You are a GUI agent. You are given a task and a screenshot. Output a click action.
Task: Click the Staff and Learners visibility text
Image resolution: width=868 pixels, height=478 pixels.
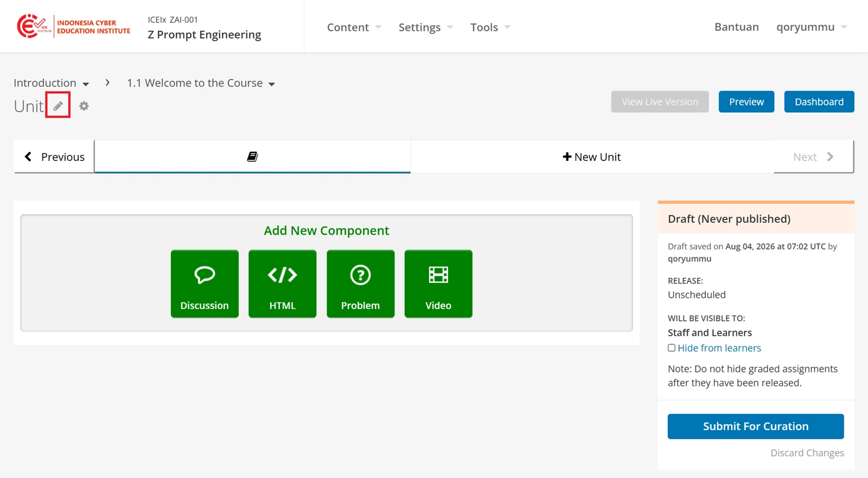coord(710,333)
